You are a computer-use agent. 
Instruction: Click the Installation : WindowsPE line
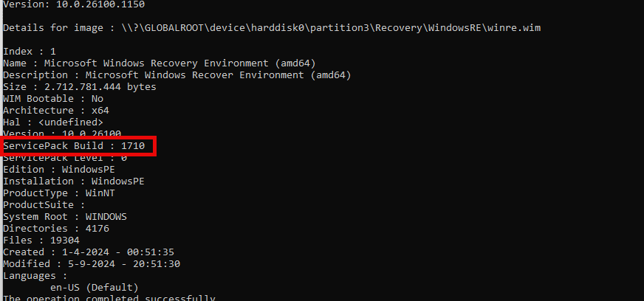[74, 181]
